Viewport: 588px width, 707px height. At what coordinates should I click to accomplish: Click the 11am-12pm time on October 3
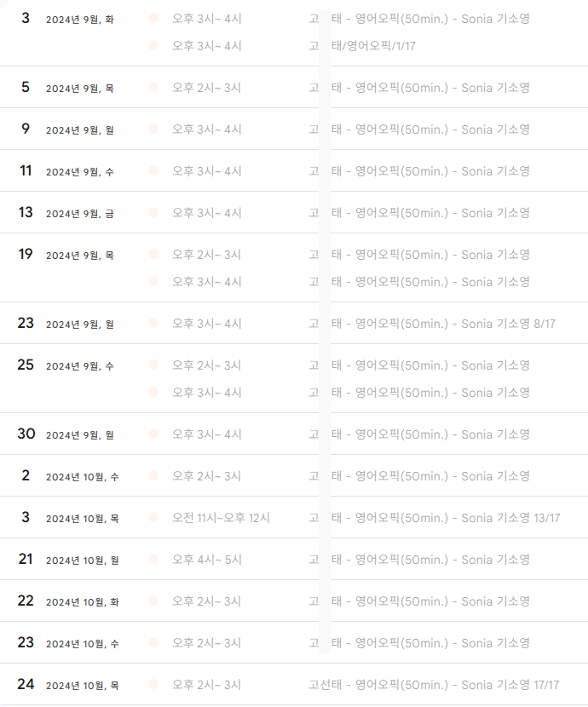[221, 518]
